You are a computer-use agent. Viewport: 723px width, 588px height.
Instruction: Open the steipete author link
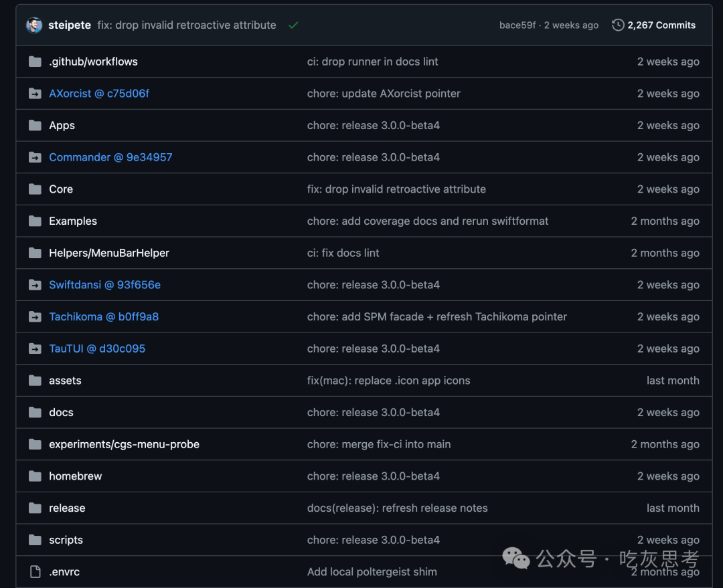[70, 25]
